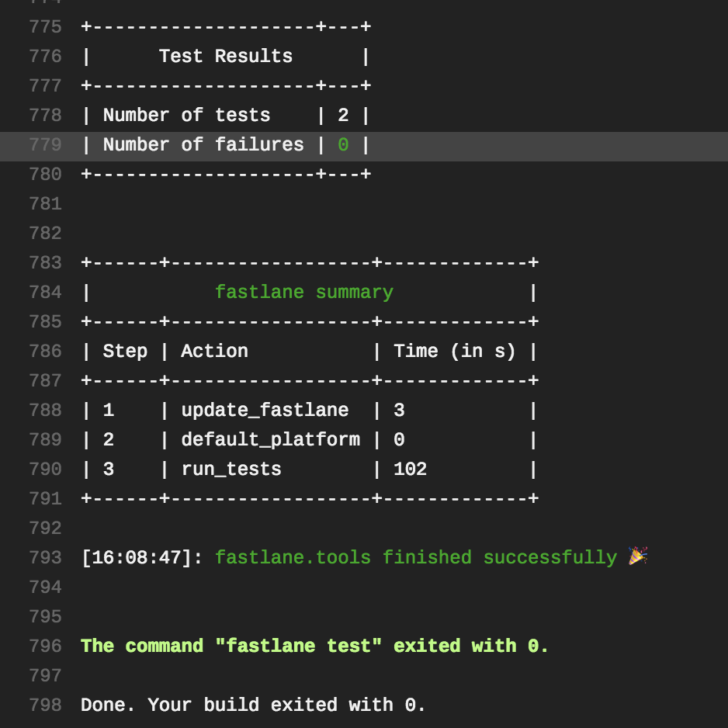Select line number 776 in the gutter
728x728 pixels.
tap(45, 57)
